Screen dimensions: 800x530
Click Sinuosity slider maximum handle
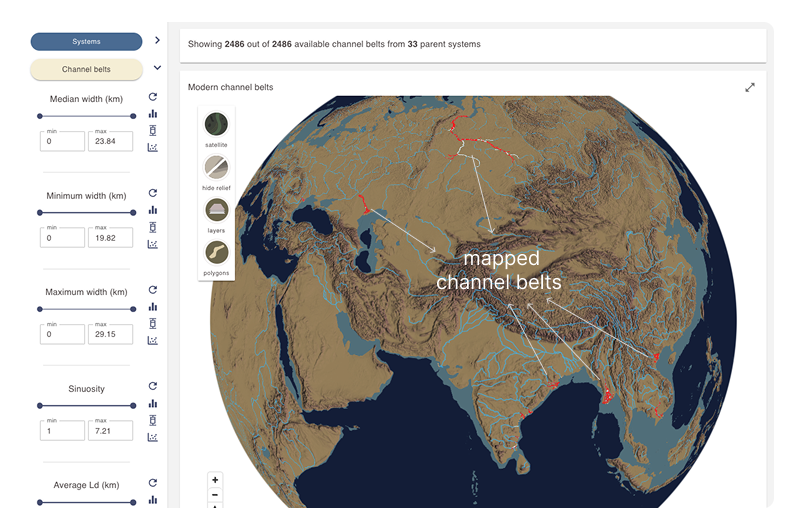coord(133,406)
